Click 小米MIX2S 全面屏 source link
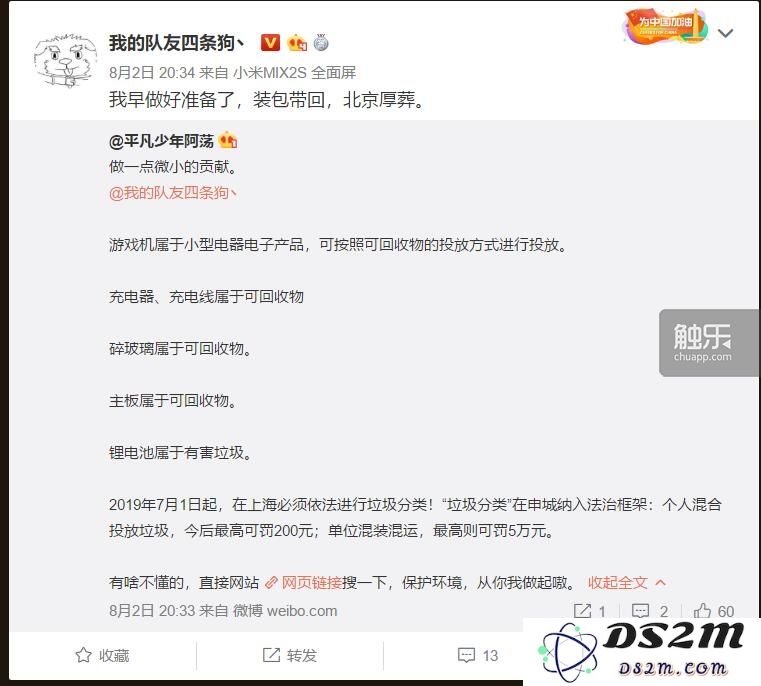 [x=295, y=73]
